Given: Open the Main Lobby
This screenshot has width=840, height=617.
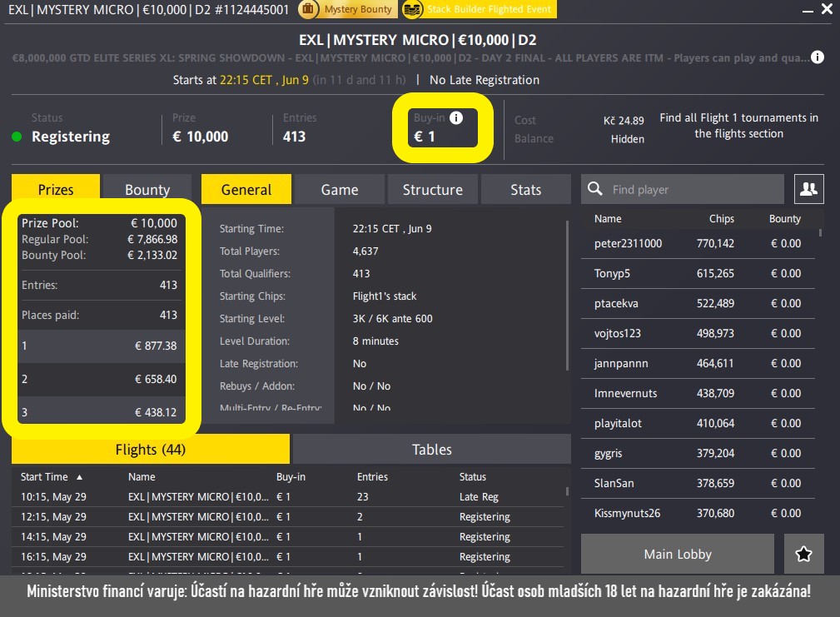Looking at the screenshot, I should coord(677,554).
